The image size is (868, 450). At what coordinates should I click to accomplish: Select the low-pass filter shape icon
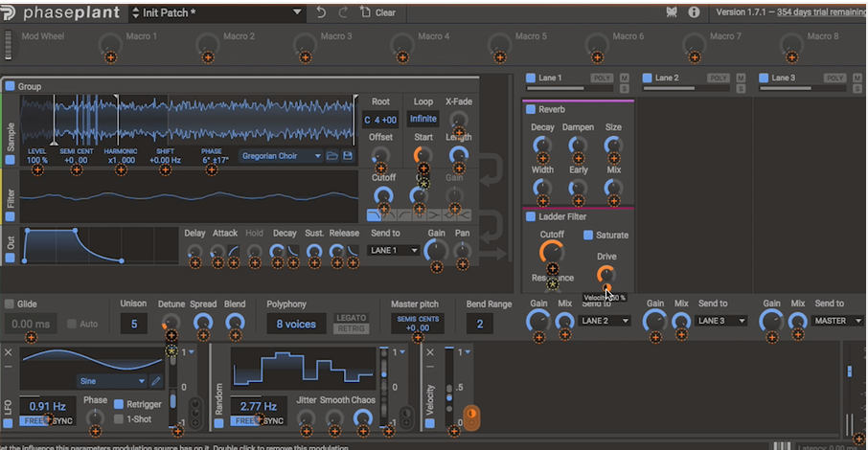pos(374,214)
